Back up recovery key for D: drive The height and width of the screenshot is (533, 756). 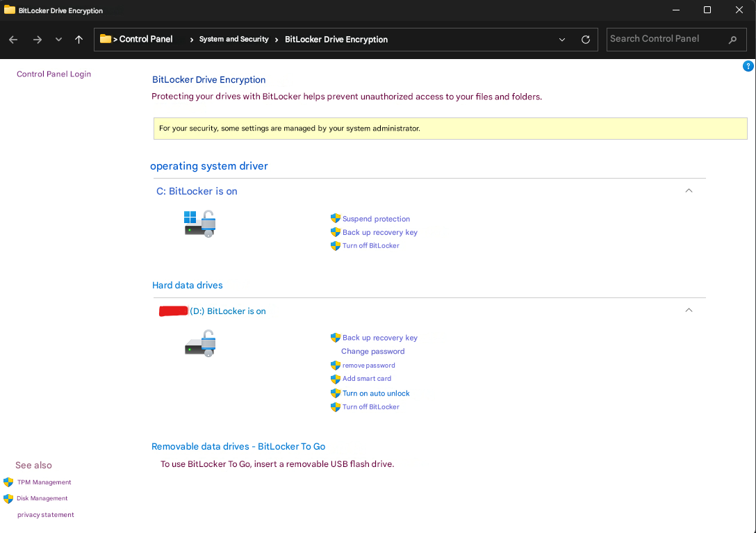pyautogui.click(x=380, y=338)
